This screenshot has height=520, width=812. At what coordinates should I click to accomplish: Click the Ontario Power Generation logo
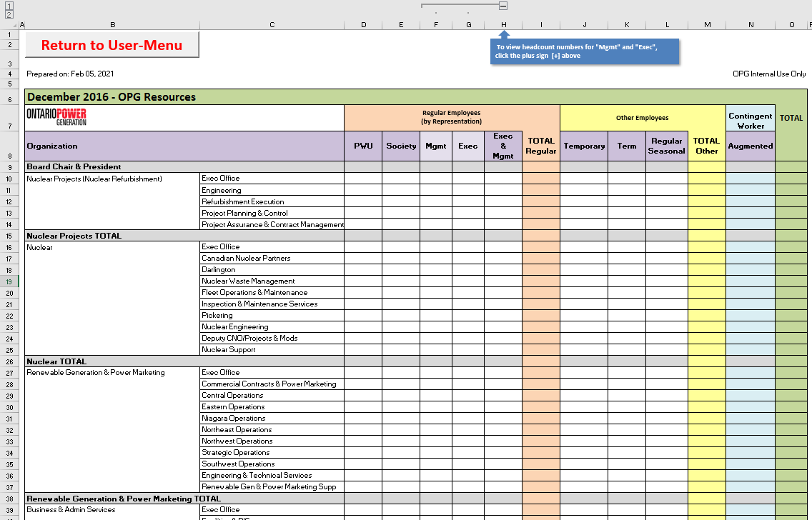[56, 117]
